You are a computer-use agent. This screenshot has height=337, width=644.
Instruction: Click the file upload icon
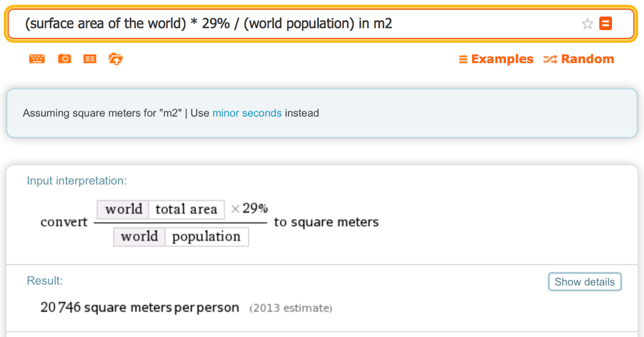tap(115, 59)
